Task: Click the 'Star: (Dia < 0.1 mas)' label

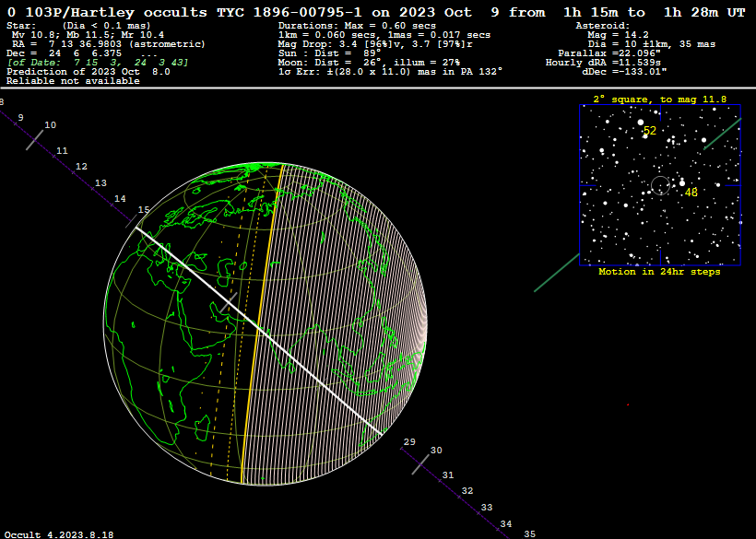Action: click(78, 26)
